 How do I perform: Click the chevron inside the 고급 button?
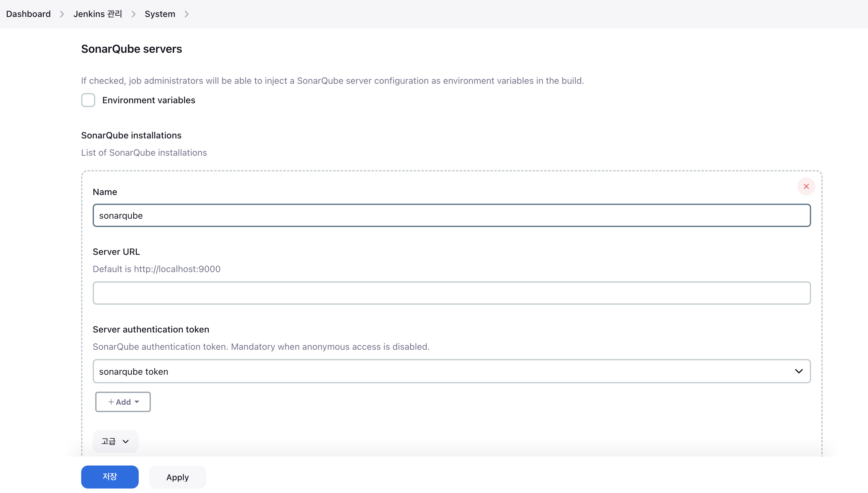(x=126, y=442)
